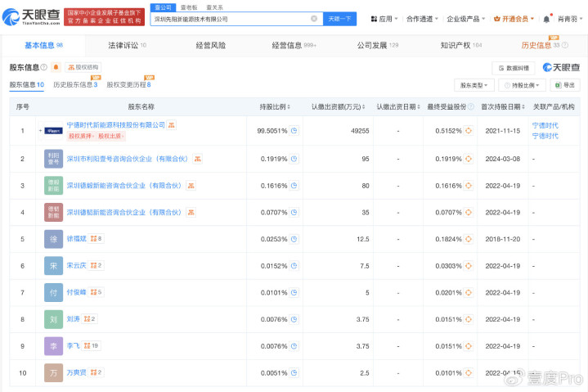This screenshot has height=392, width=588.
Task: Select the 股权变更历程 8 sub-tab
Action: pos(128,85)
